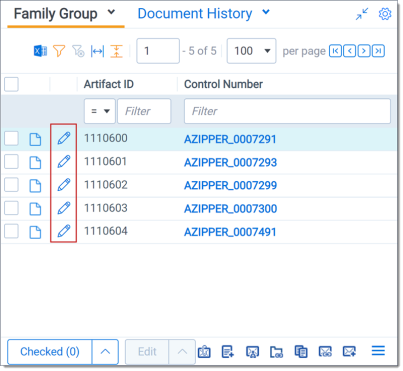Expand the Edit button caret menu
This screenshot has width=403, height=371.
(182, 352)
